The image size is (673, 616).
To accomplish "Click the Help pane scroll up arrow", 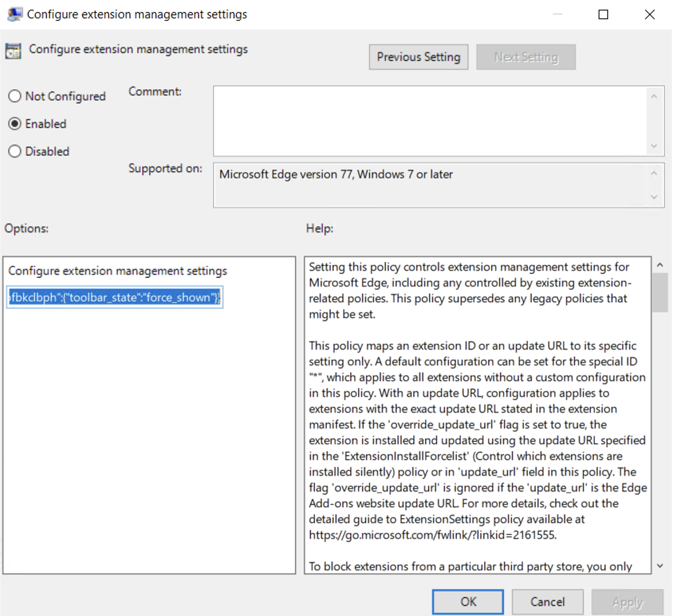I will (x=660, y=265).
